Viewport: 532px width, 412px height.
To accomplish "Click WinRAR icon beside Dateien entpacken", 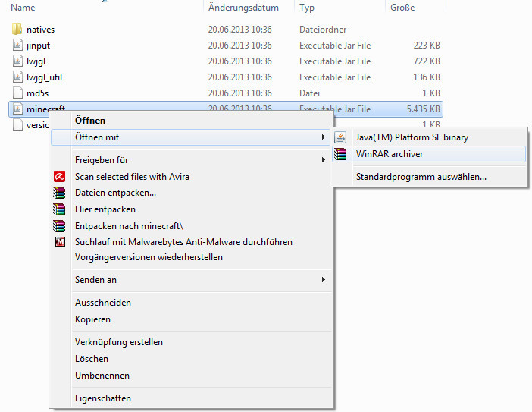I will click(59, 193).
